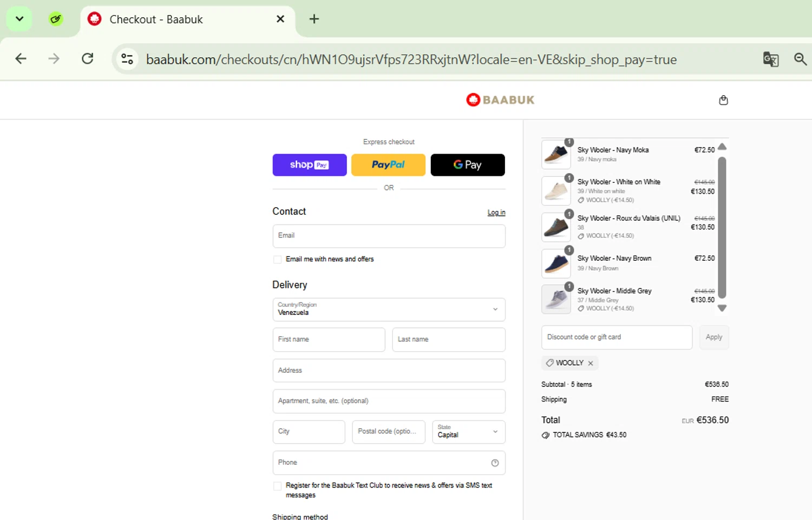Open site information icon in address bar
The width and height of the screenshot is (812, 520).
coord(127,59)
